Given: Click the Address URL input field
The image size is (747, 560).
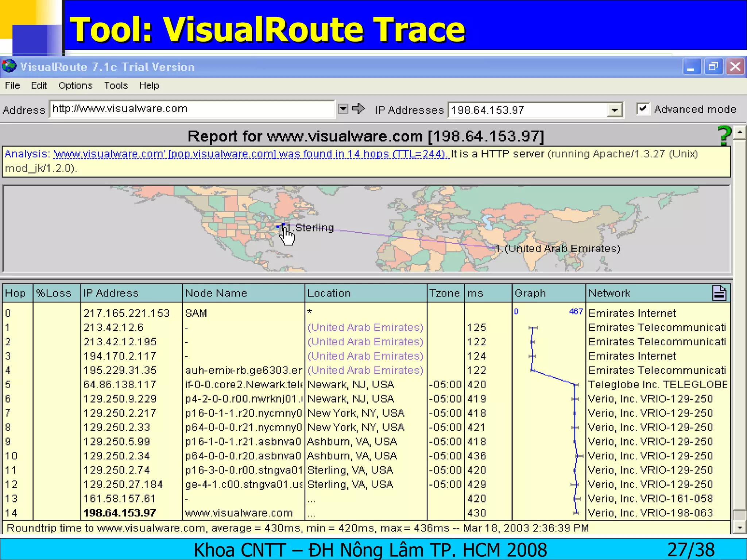Looking at the screenshot, I should pyautogui.click(x=192, y=109).
